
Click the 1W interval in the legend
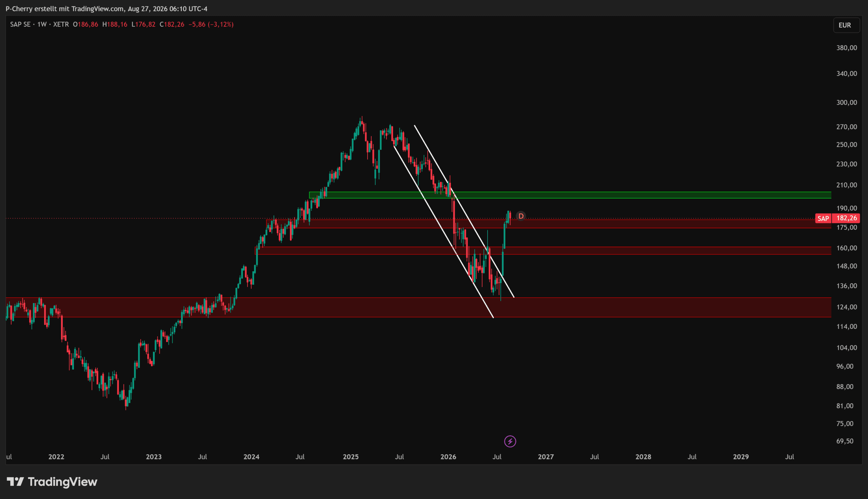(42, 24)
